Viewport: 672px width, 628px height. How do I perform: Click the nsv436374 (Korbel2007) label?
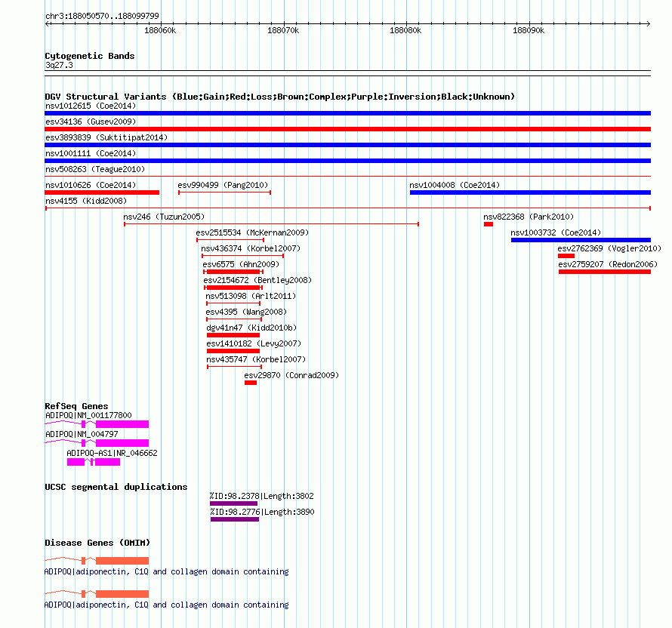(251, 248)
